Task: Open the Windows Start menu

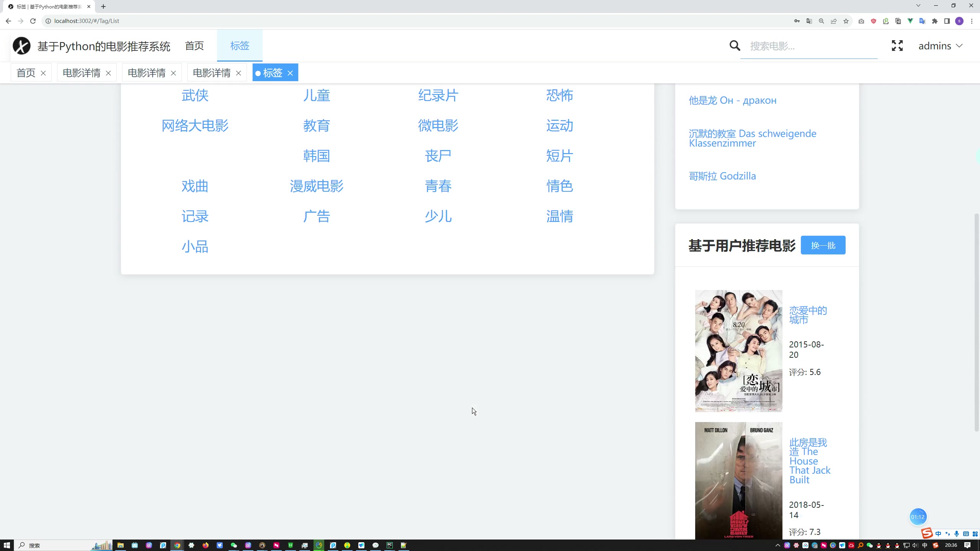Action: coord(7,545)
